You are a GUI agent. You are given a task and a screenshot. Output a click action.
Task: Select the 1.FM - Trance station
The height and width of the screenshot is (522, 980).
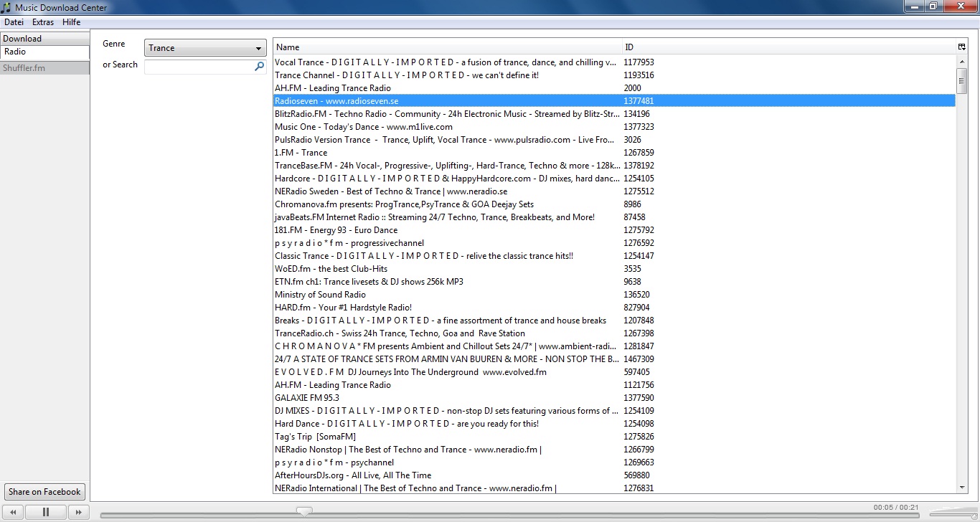point(615,153)
